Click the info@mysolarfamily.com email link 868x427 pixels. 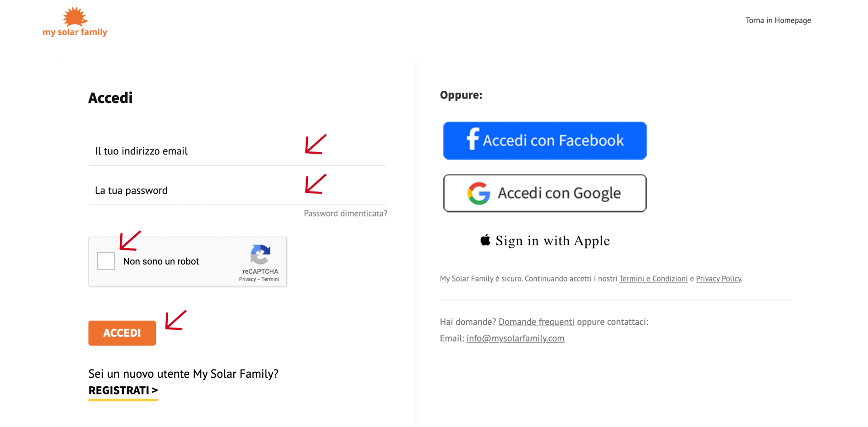pos(515,338)
